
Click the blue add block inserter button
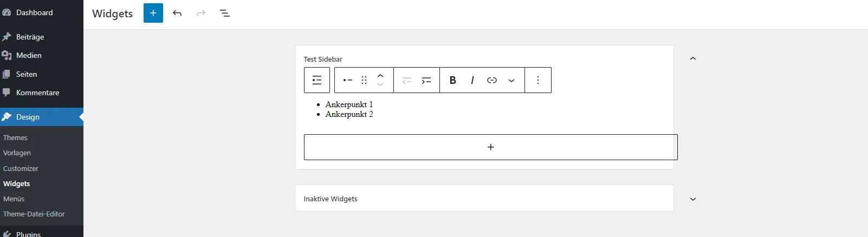[x=153, y=13]
